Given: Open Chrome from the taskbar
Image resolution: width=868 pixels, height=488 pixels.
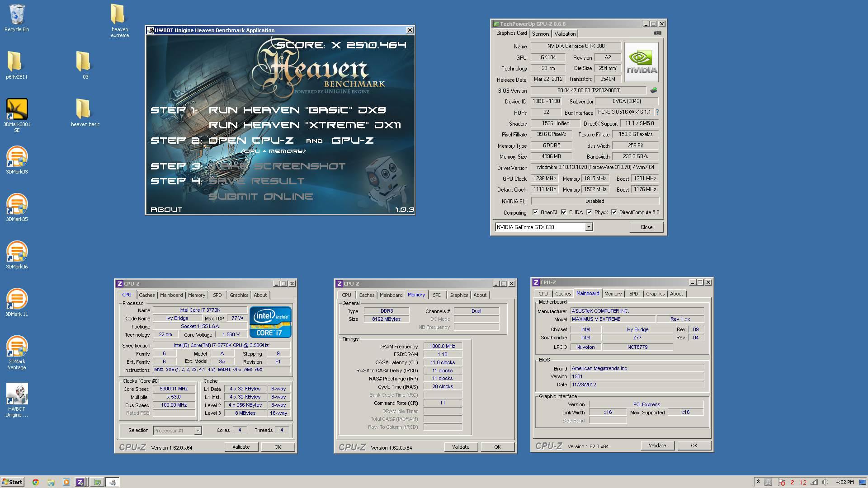Looking at the screenshot, I should pos(36,482).
